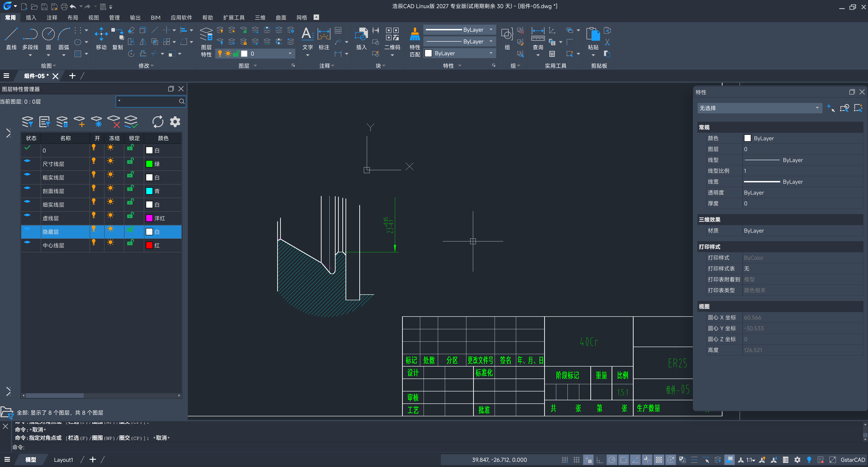Toggle on/off bulb for 中心线层
Screen dimensions: 868x467
(94, 242)
